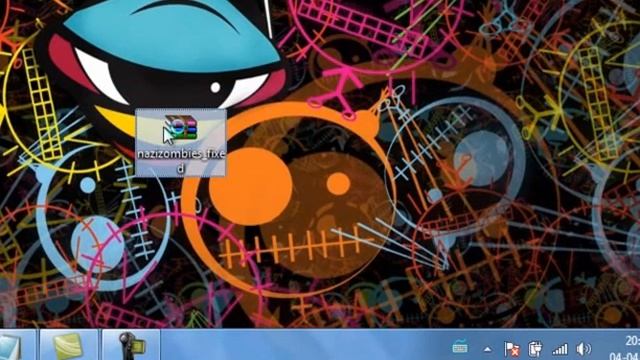Select the nazizombies_fixed archive icon
This screenshot has width=640, height=360.
[181, 128]
